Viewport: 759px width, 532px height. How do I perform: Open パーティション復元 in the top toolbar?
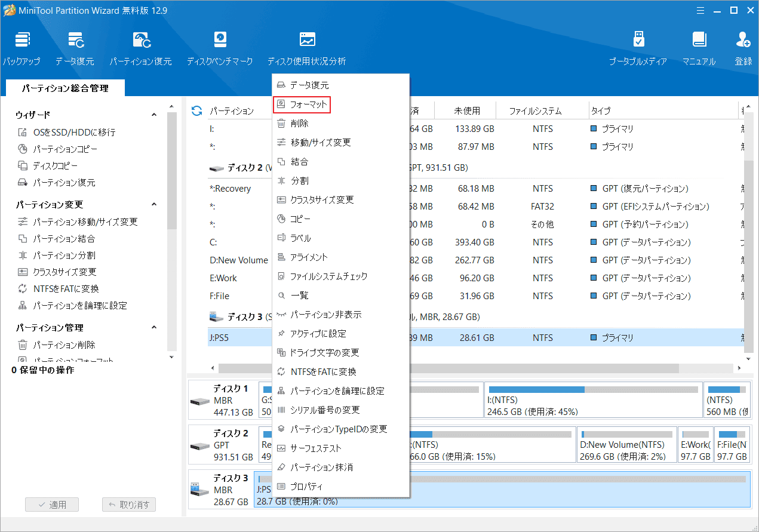140,48
